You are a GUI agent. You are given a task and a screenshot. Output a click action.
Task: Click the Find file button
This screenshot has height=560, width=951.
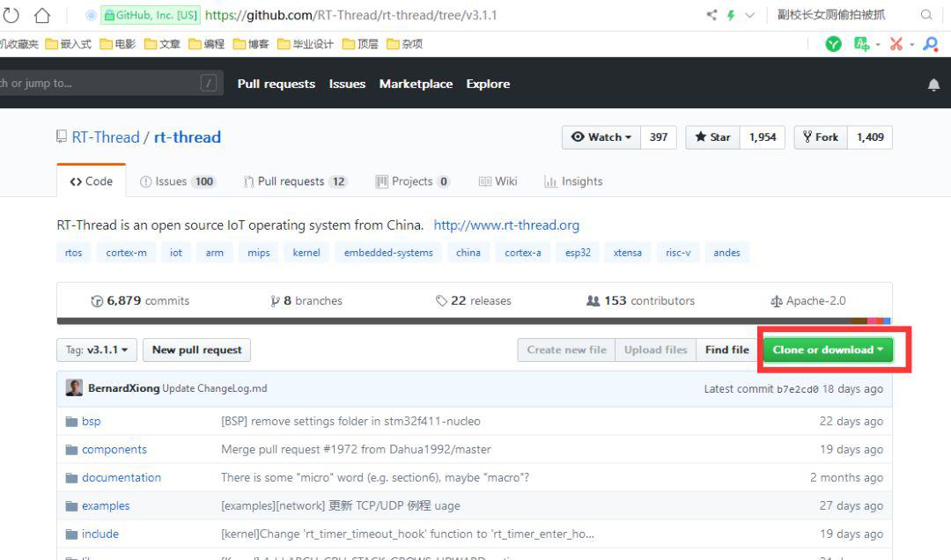pos(726,350)
